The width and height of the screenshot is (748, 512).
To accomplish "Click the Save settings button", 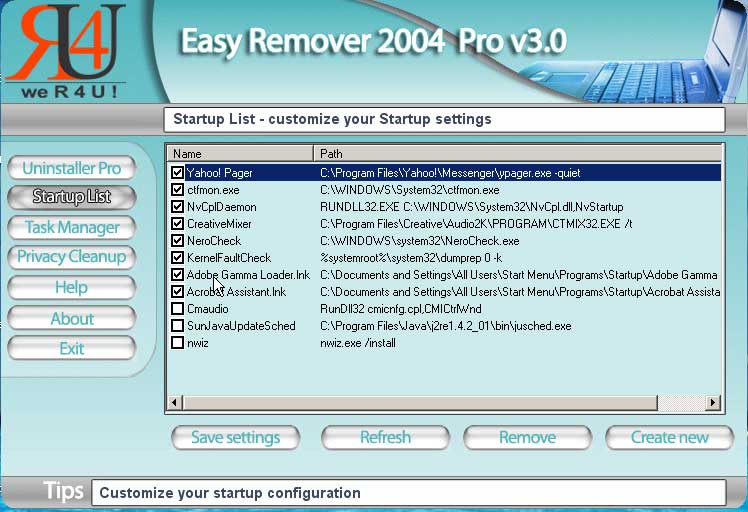I will click(236, 438).
